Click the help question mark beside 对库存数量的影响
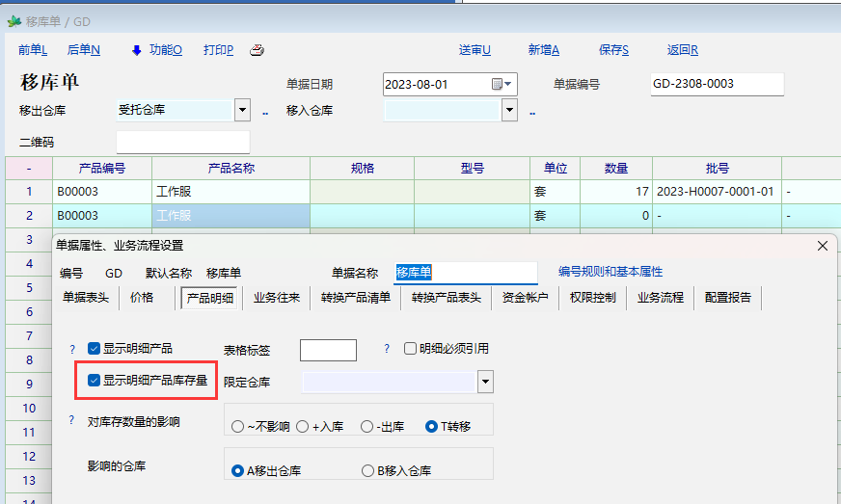 pyautogui.click(x=71, y=421)
